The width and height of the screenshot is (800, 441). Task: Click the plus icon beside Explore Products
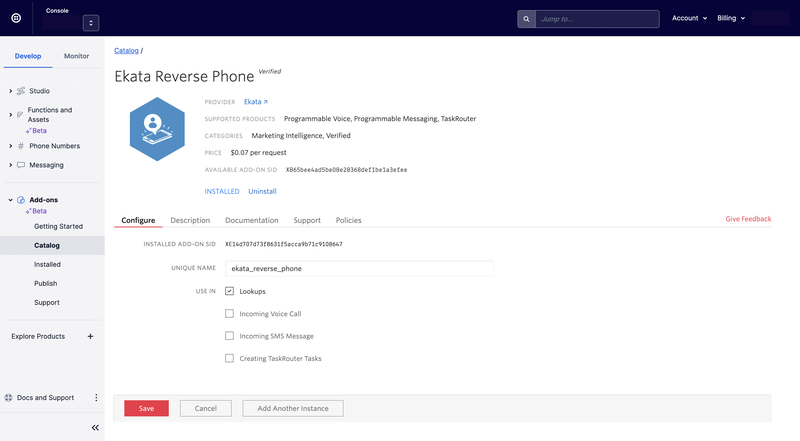90,336
